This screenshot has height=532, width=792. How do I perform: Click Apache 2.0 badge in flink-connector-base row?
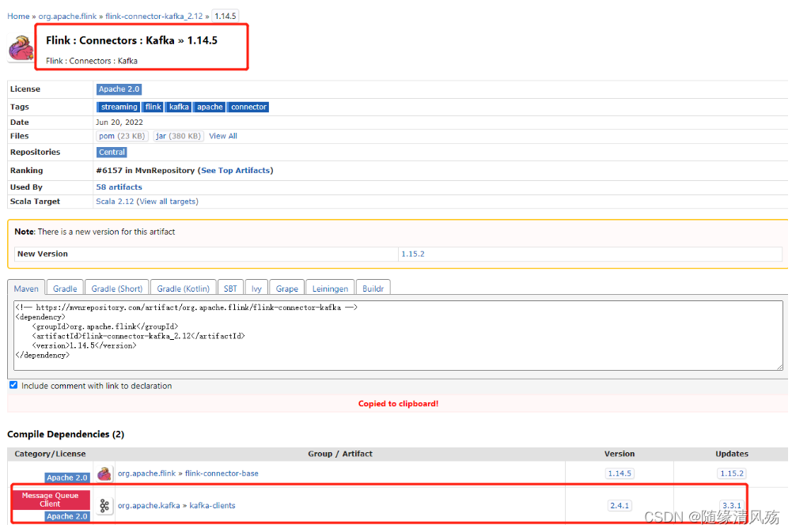click(67, 477)
